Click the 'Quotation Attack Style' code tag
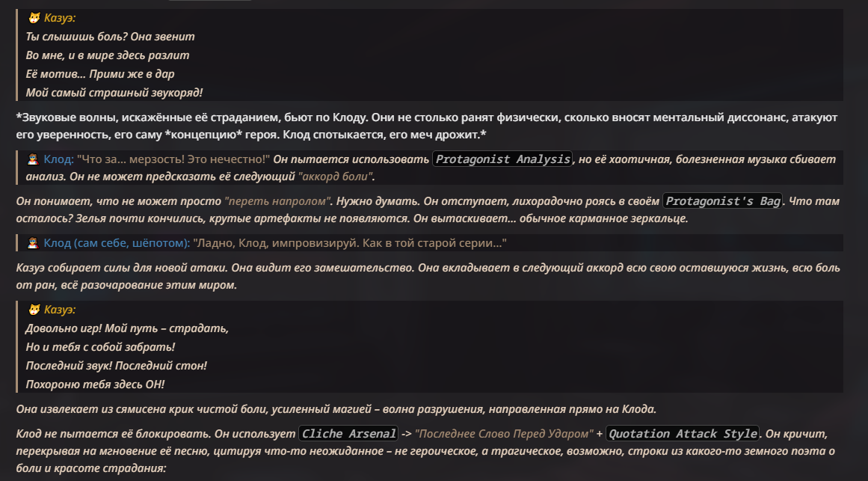 point(683,434)
